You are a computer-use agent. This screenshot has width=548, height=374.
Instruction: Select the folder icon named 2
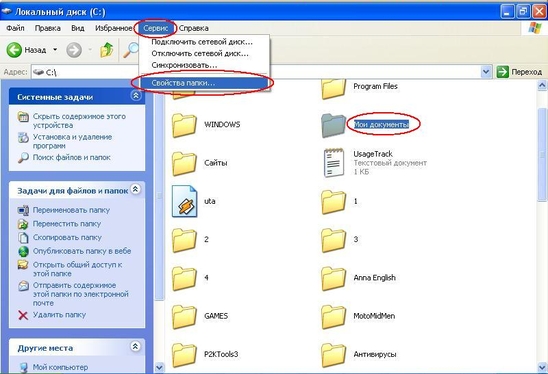[x=184, y=240]
